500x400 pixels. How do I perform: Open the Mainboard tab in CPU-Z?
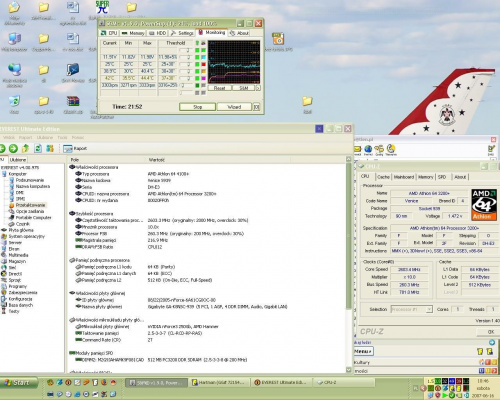404,177
